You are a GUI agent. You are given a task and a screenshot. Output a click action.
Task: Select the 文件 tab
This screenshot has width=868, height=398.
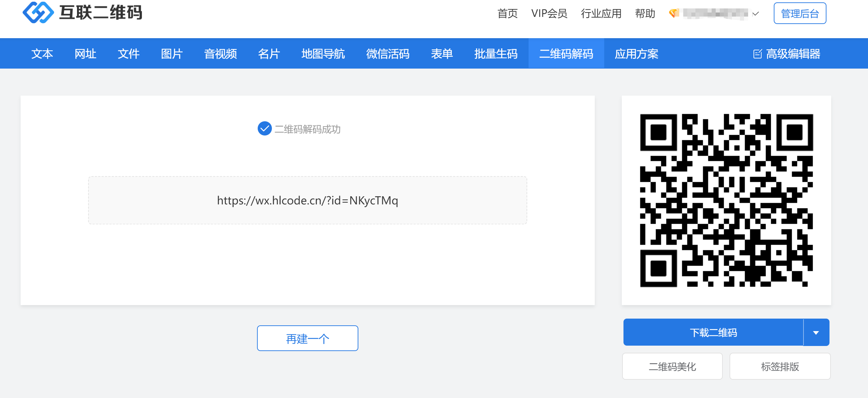tap(129, 54)
